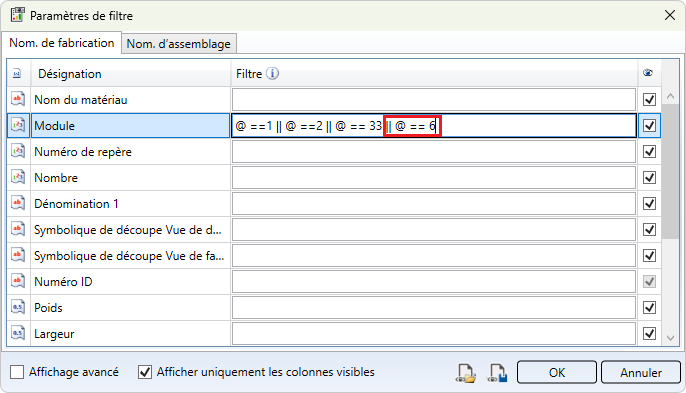This screenshot has width=686, height=393.
Task: Click the sort icon in header corner
Action: pos(17,74)
